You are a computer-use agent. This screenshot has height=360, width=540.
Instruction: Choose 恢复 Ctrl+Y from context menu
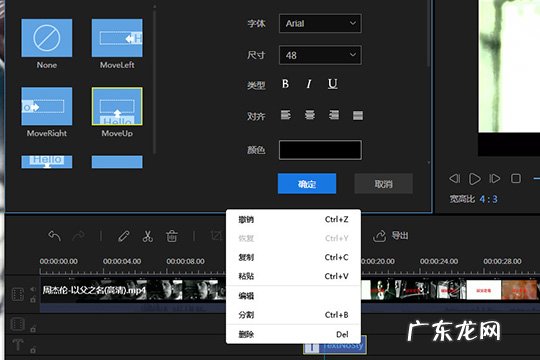click(293, 238)
